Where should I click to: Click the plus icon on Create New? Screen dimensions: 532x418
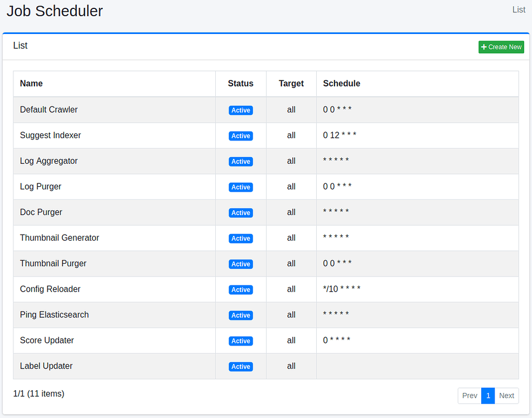click(x=483, y=47)
